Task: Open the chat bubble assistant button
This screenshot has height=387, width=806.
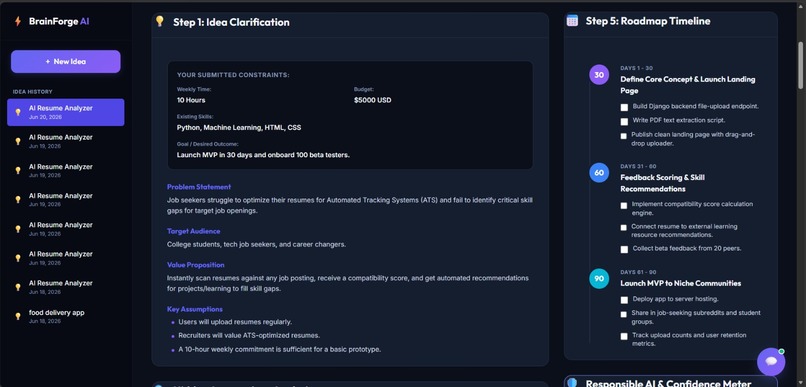Action: pyautogui.click(x=771, y=362)
